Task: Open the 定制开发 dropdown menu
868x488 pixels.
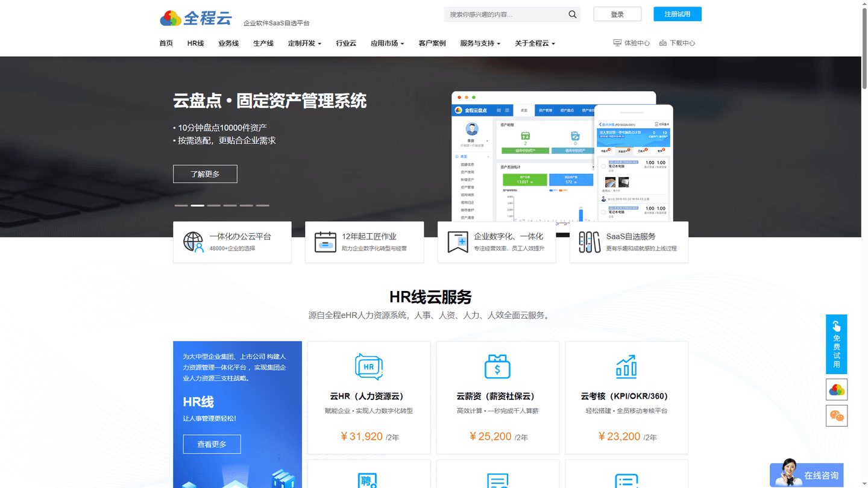Action: 304,43
